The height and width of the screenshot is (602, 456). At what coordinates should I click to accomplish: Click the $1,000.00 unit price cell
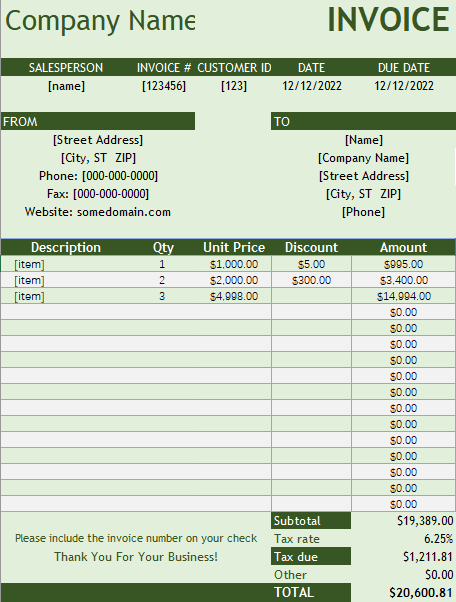click(x=234, y=264)
